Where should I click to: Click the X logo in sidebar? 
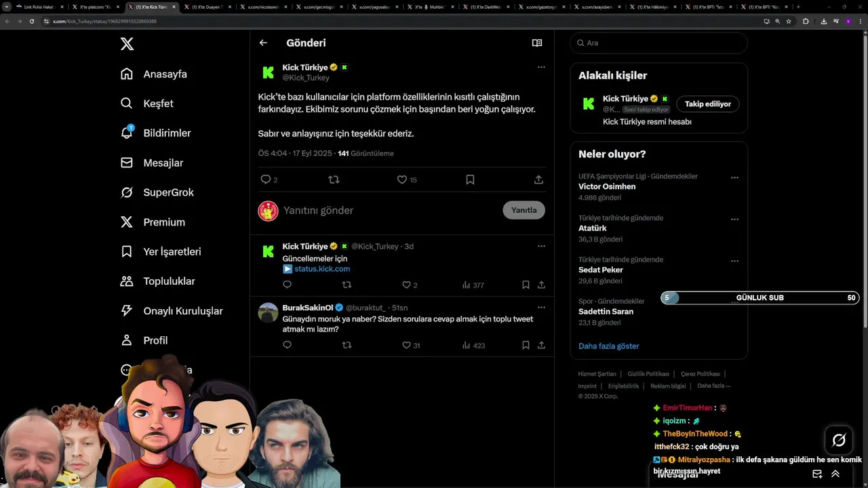tap(127, 44)
